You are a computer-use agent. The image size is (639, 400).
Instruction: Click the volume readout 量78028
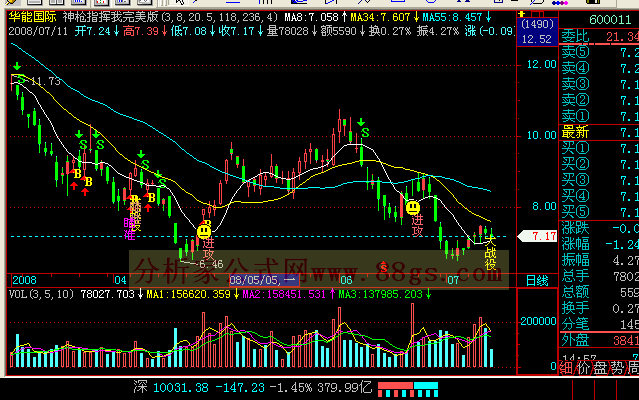coord(288,31)
